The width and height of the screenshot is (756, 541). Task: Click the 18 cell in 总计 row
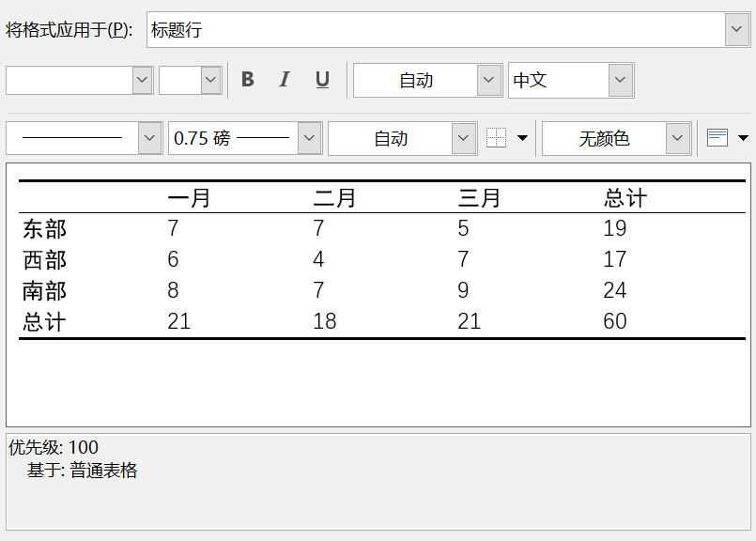325,321
